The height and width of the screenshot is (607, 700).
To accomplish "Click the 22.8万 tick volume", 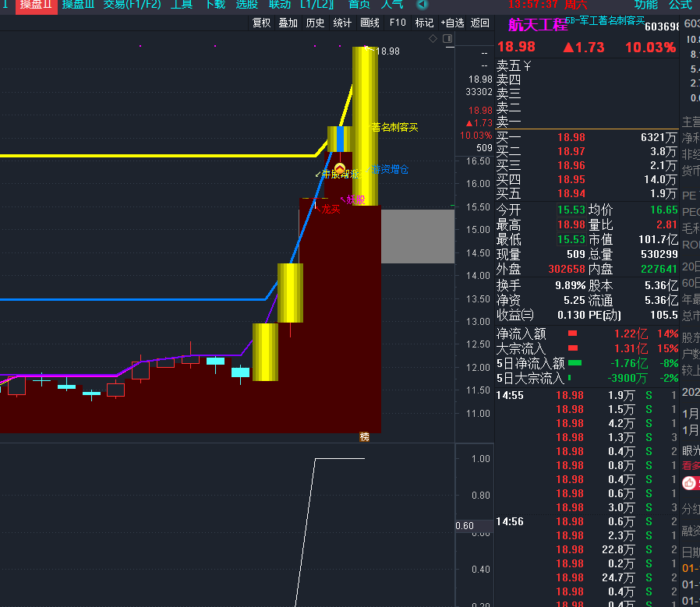I will click(x=618, y=550).
